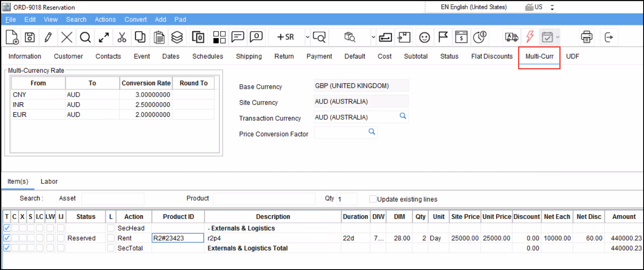Click the Print icon
This screenshot has width=644, height=270.
click(586, 37)
